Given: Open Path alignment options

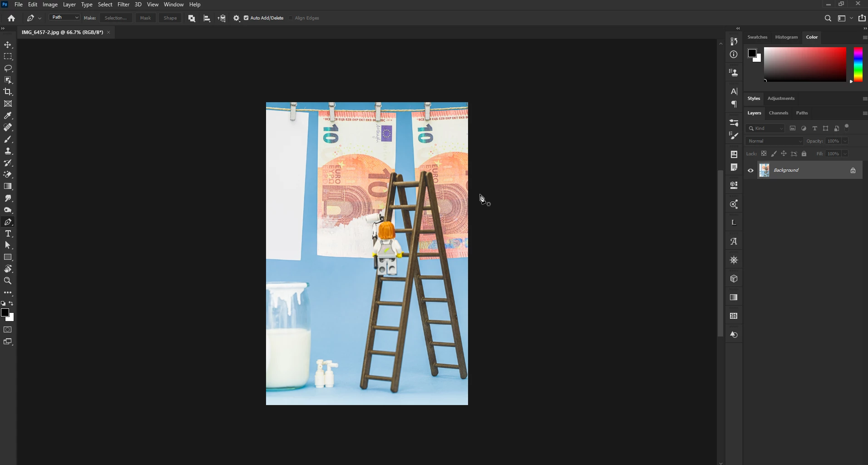Looking at the screenshot, I should tap(207, 18).
